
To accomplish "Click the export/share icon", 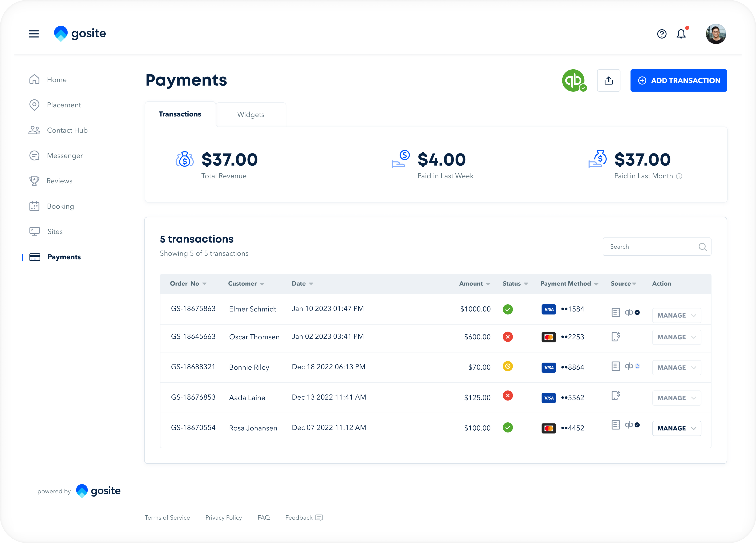I will pos(609,80).
